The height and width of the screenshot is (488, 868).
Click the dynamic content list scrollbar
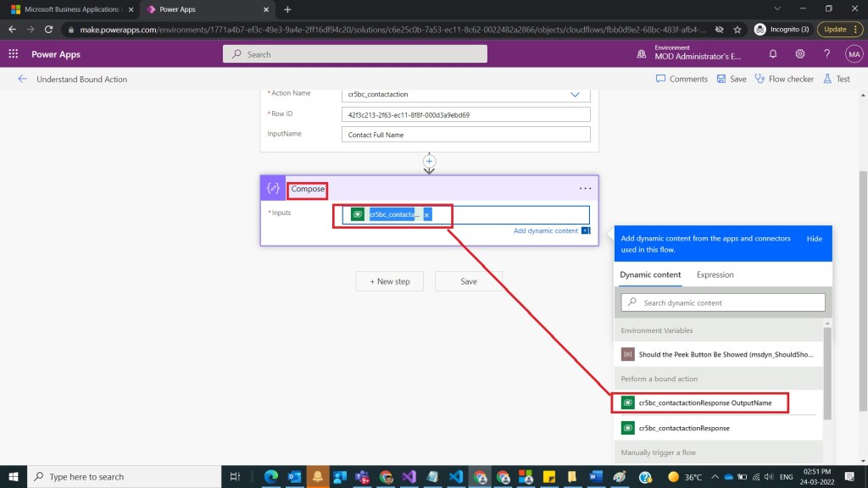pyautogui.click(x=827, y=373)
